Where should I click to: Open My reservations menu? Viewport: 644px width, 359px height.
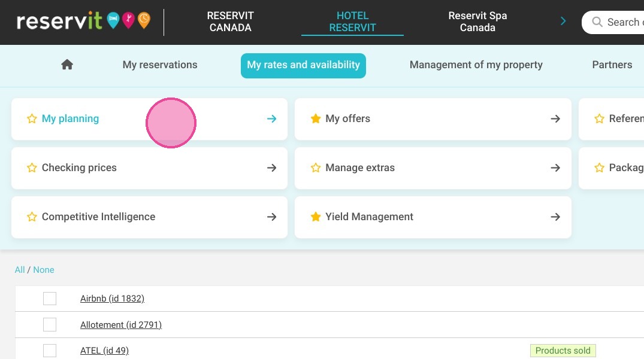pos(160,65)
